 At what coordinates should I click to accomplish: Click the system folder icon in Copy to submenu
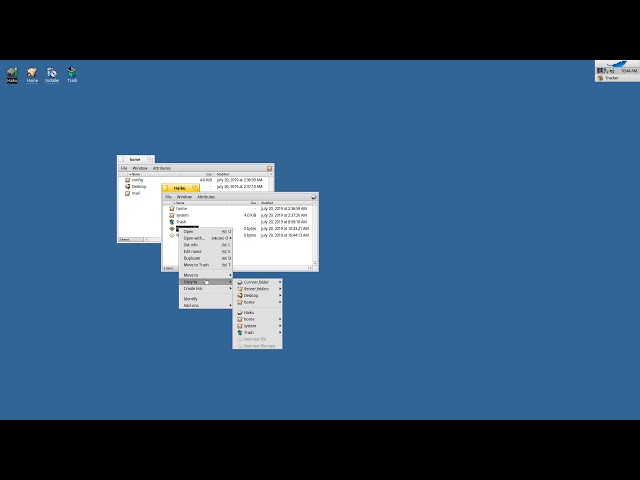[x=240, y=326]
